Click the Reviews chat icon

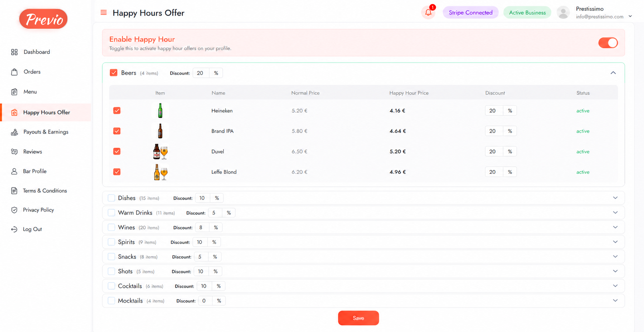14,152
